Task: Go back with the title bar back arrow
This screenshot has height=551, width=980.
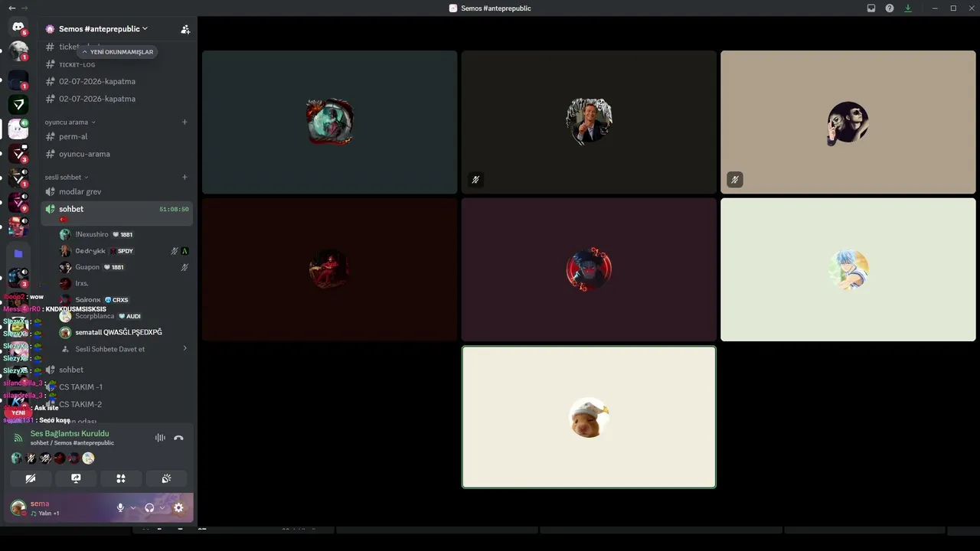Action: (x=11, y=8)
